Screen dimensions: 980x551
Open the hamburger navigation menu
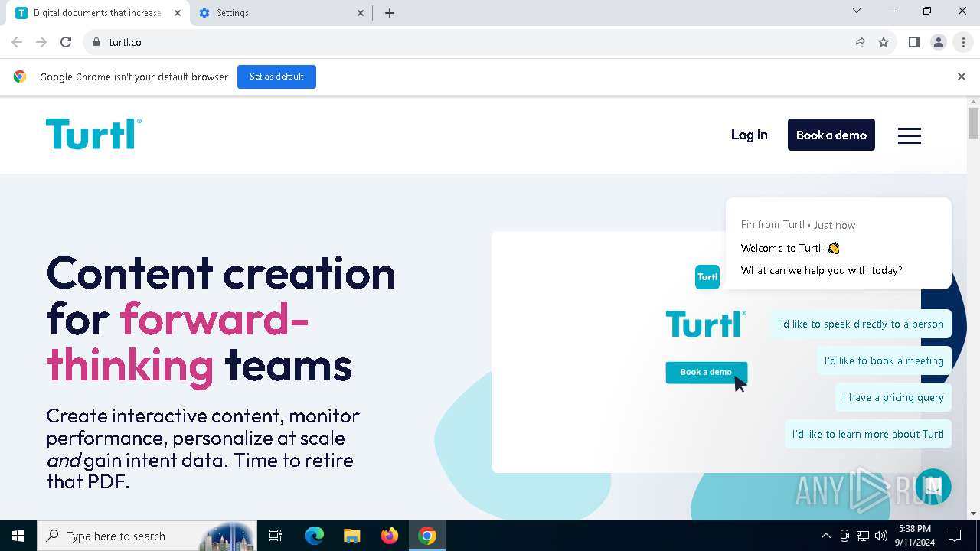click(910, 135)
